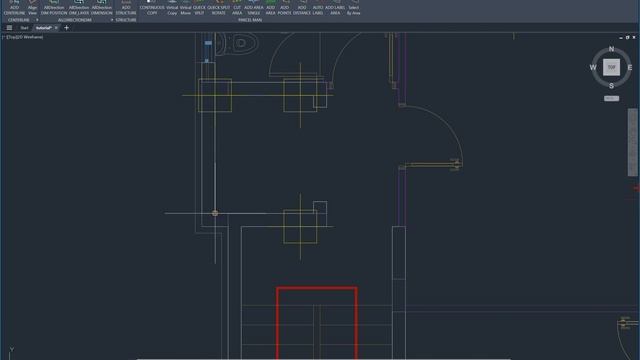Click the AUTO LABEL tool

[318, 8]
